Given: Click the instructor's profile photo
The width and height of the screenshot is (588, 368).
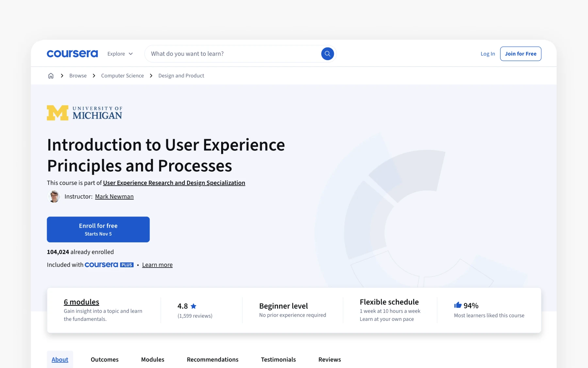Looking at the screenshot, I should click(54, 197).
